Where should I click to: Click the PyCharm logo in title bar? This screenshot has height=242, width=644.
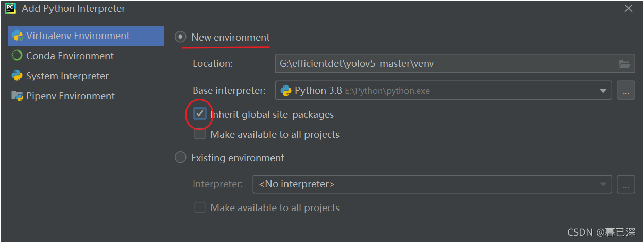click(x=10, y=8)
